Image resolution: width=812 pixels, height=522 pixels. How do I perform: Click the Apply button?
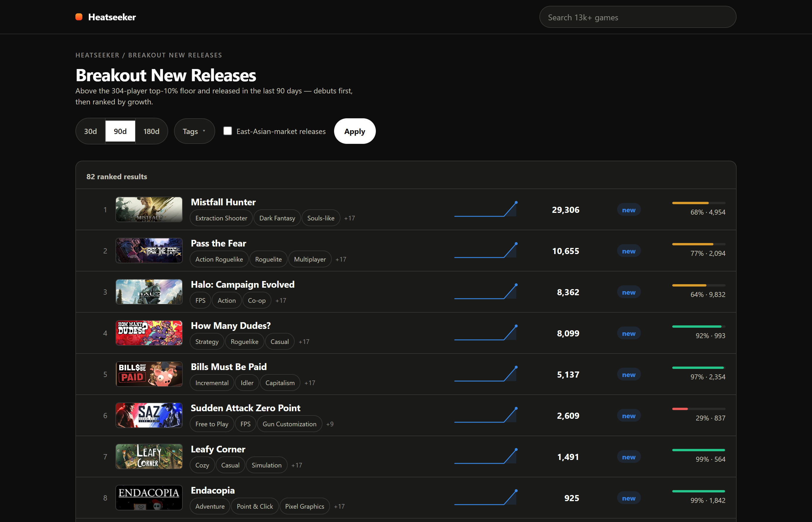(x=354, y=131)
